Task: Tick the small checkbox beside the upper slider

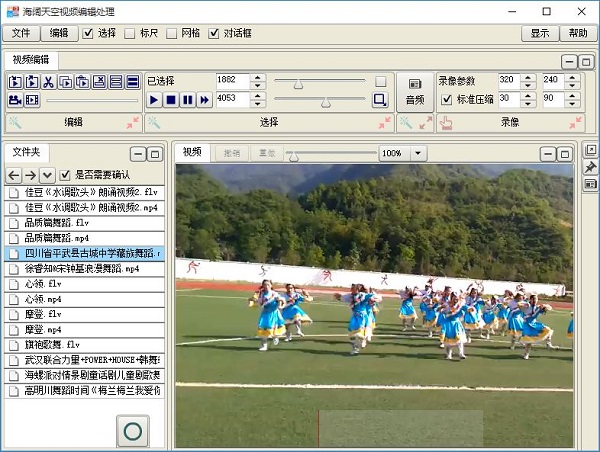Action: 380,81
